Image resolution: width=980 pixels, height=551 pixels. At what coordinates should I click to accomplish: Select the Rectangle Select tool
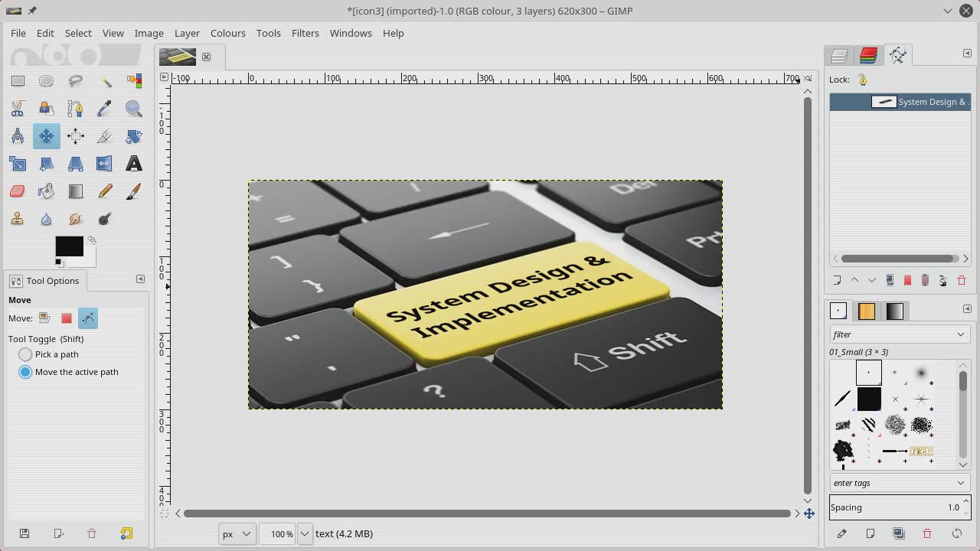18,81
